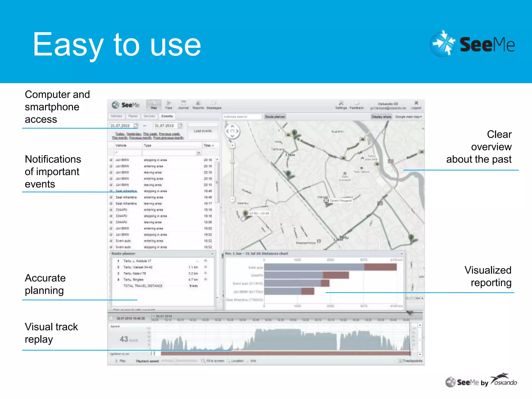Adjust the Playback speed slider
Image resolution: width=532 pixels, height=399 pixels.
pyautogui.click(x=179, y=361)
